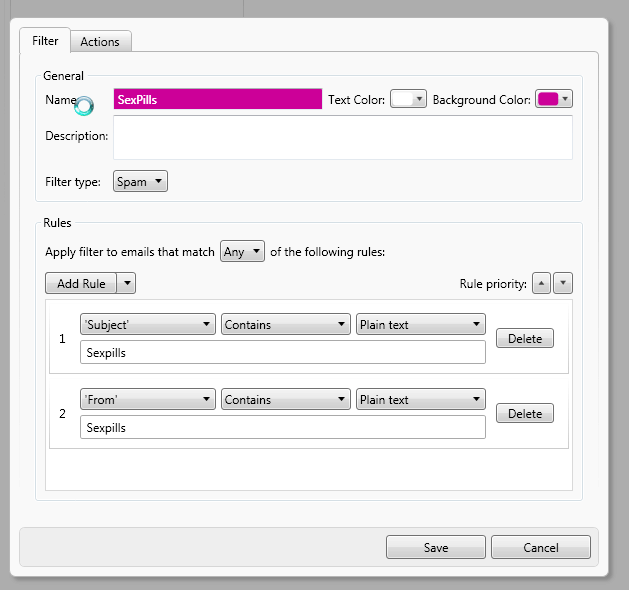The image size is (629, 590).
Task: Open the Background Color picker
Action: tap(554, 99)
